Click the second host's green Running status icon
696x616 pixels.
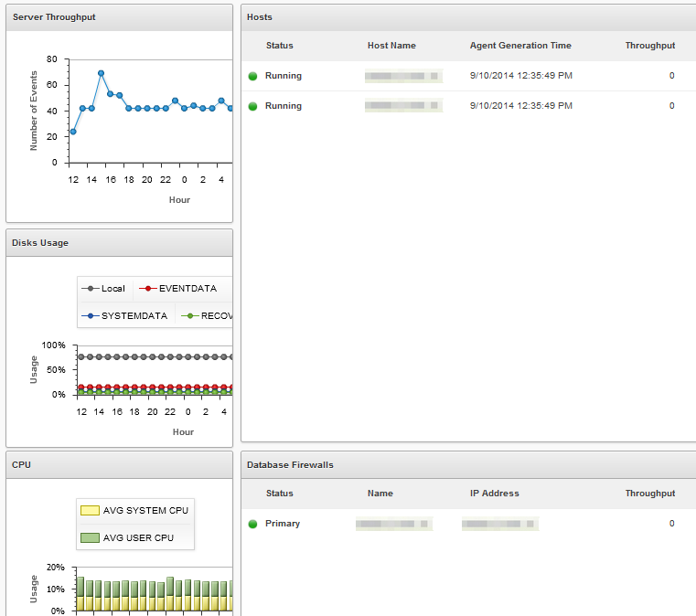252,106
